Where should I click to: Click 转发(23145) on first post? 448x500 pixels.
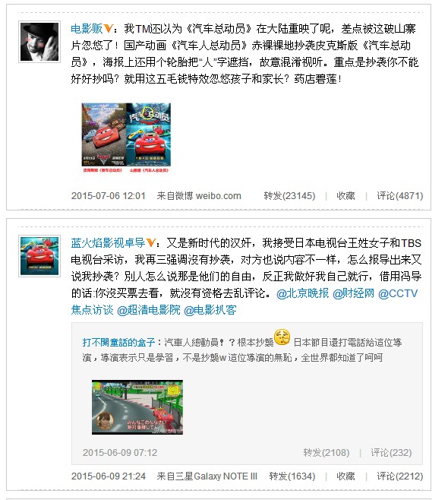(x=289, y=196)
